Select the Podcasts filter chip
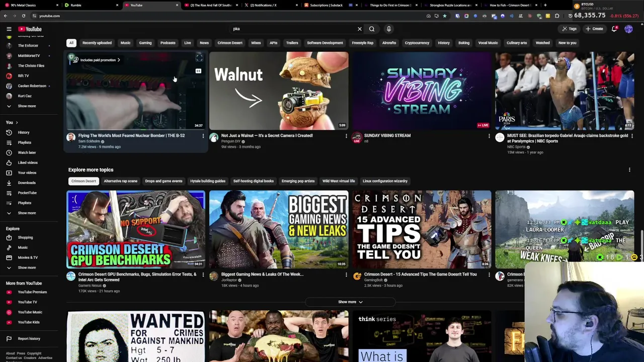The height and width of the screenshot is (362, 644). [x=168, y=43]
